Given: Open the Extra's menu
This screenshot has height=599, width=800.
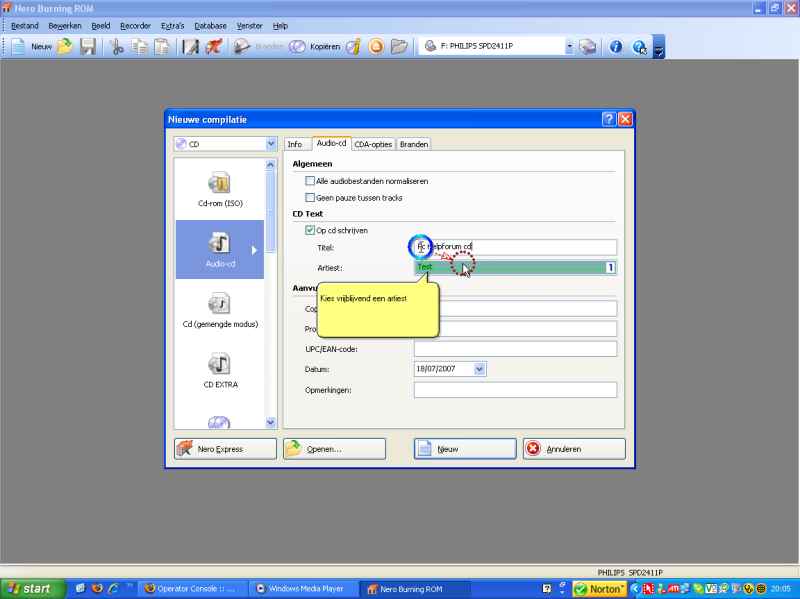Looking at the screenshot, I should click(x=172, y=26).
